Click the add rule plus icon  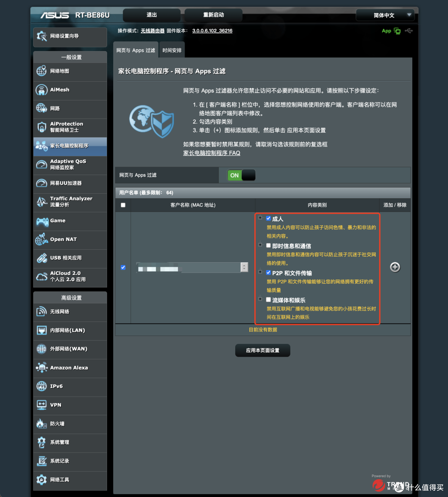395,267
